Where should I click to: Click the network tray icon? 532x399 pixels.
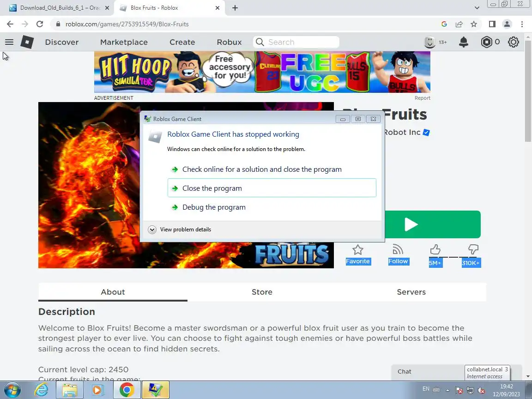coord(470,391)
